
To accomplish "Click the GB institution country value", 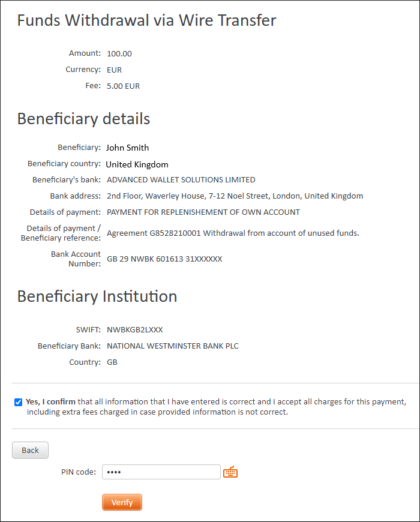I will click(x=112, y=362).
